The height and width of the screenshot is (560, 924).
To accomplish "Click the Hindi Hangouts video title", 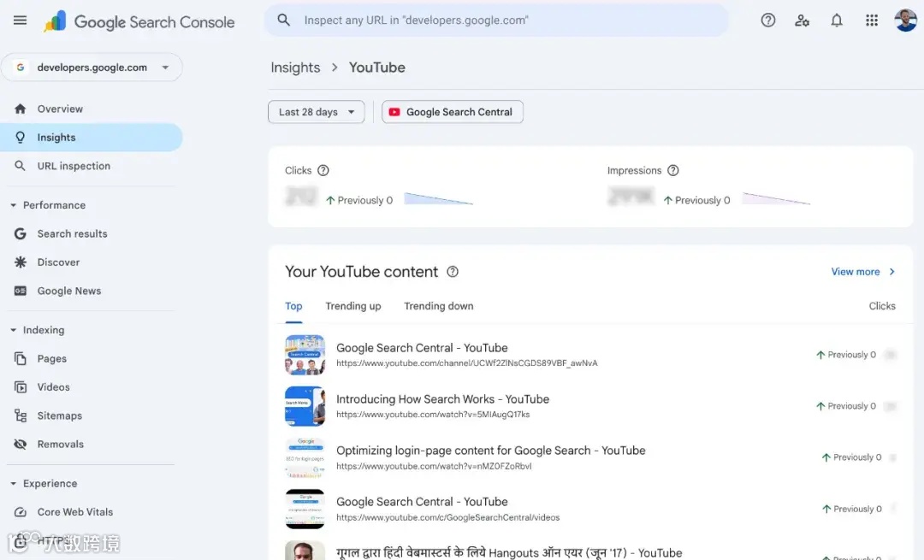I will click(509, 553).
